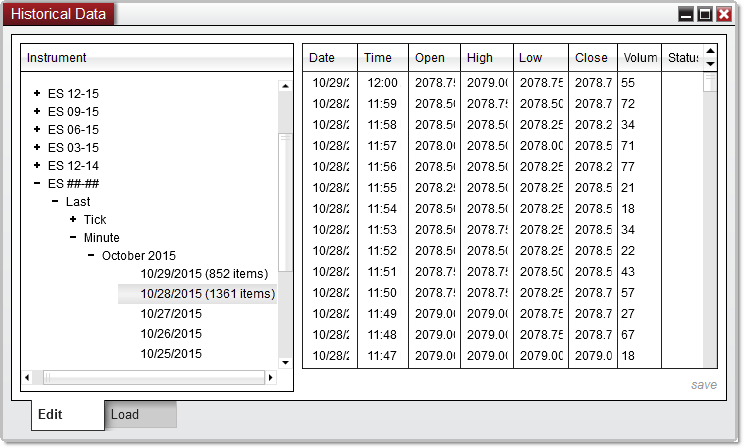The height and width of the screenshot is (448, 744).
Task: Open the Edit tab
Action: pyautogui.click(x=52, y=414)
